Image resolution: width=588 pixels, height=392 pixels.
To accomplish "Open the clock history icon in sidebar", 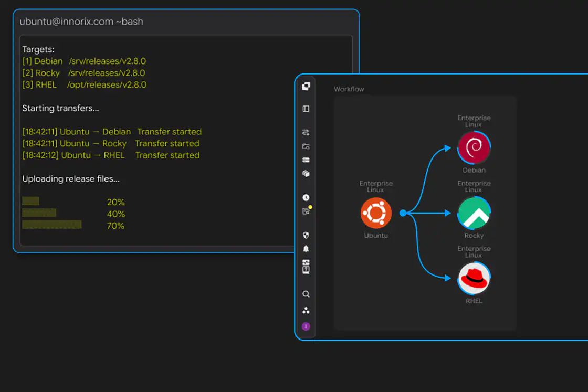I will 306,197.
